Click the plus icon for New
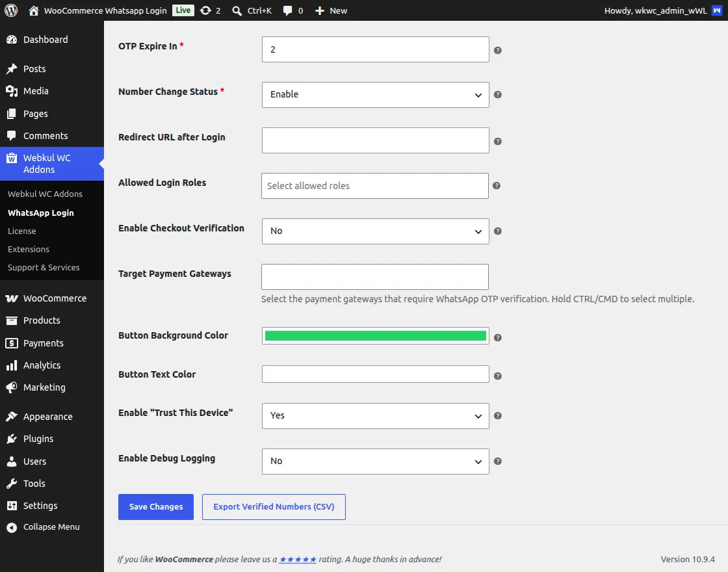The height and width of the screenshot is (572, 728). tap(319, 10)
